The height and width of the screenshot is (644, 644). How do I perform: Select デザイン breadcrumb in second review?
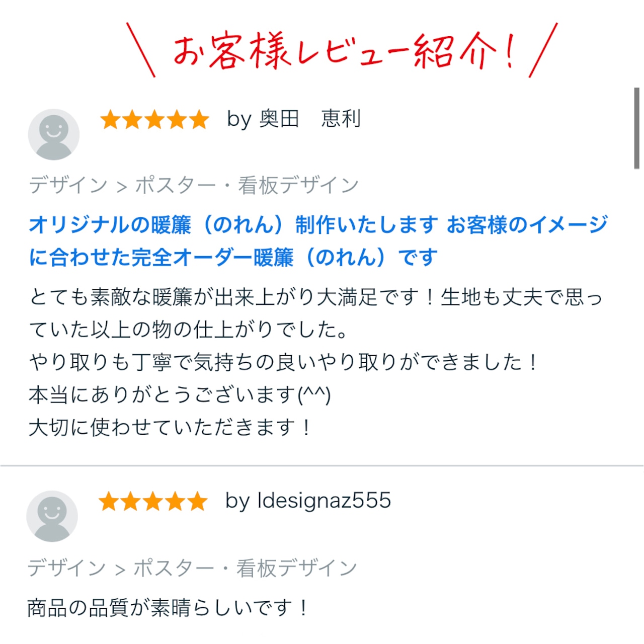coord(66,568)
